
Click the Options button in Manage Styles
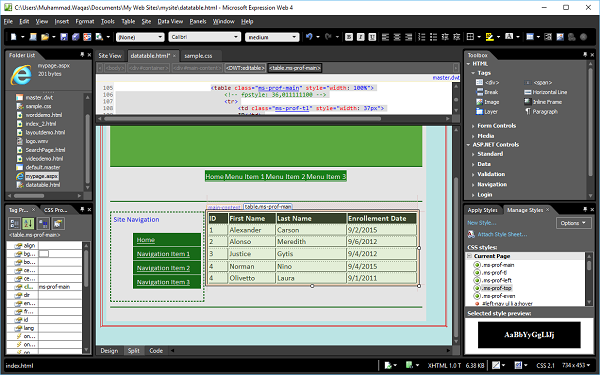point(574,223)
